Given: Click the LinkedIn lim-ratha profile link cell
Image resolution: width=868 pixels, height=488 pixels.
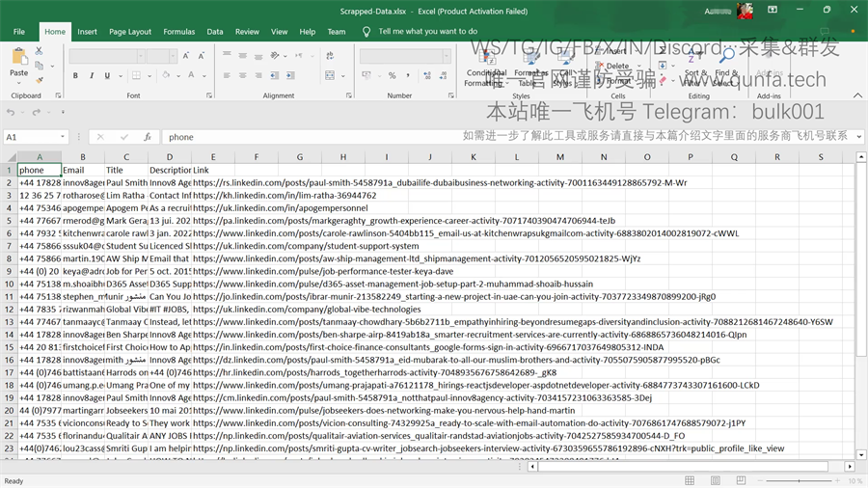Looking at the screenshot, I should tap(285, 196).
